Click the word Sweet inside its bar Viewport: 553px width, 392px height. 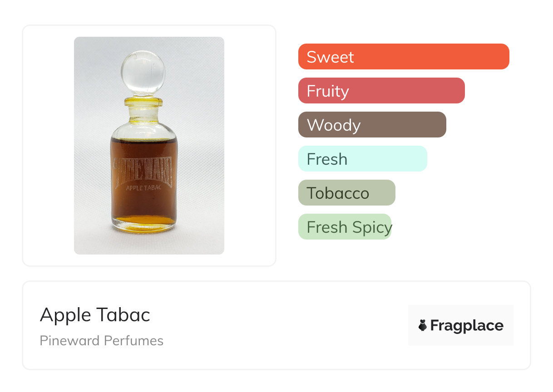(330, 57)
